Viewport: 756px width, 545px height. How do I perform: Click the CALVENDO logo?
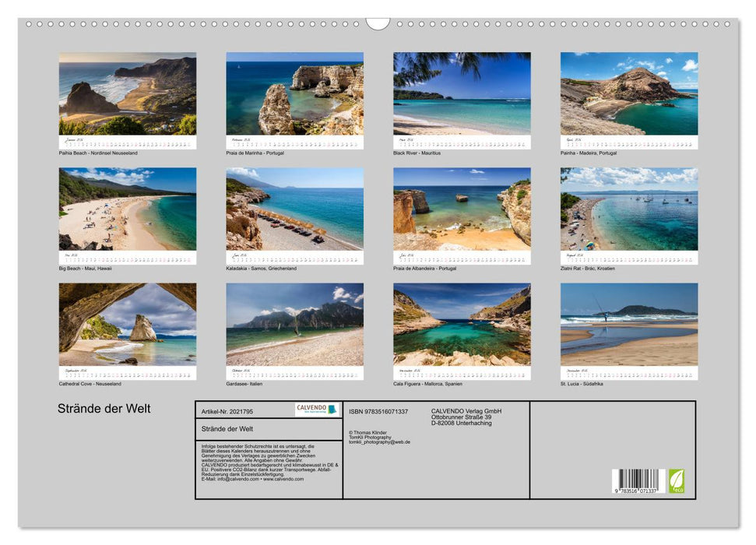coord(317,410)
